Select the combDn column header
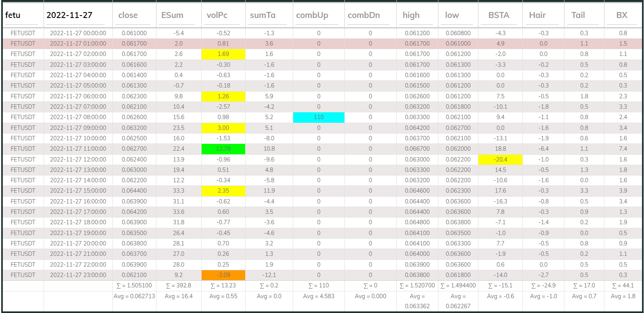Screen dimensions: 644x313 [364, 15]
